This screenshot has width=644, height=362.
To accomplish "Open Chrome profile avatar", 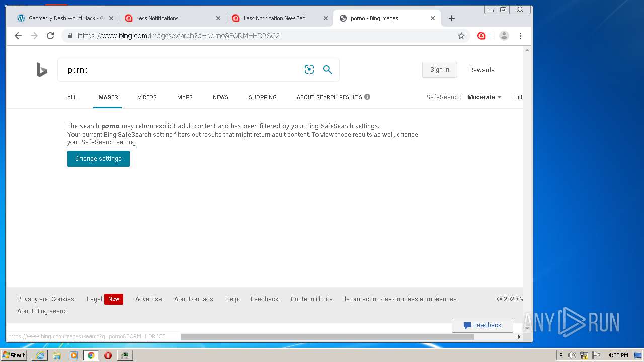I will pyautogui.click(x=504, y=36).
